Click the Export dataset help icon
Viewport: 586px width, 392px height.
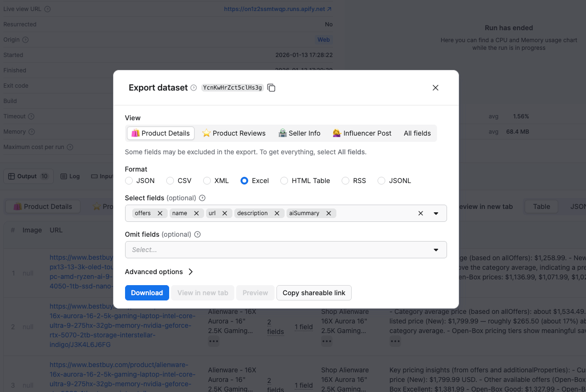pos(194,88)
